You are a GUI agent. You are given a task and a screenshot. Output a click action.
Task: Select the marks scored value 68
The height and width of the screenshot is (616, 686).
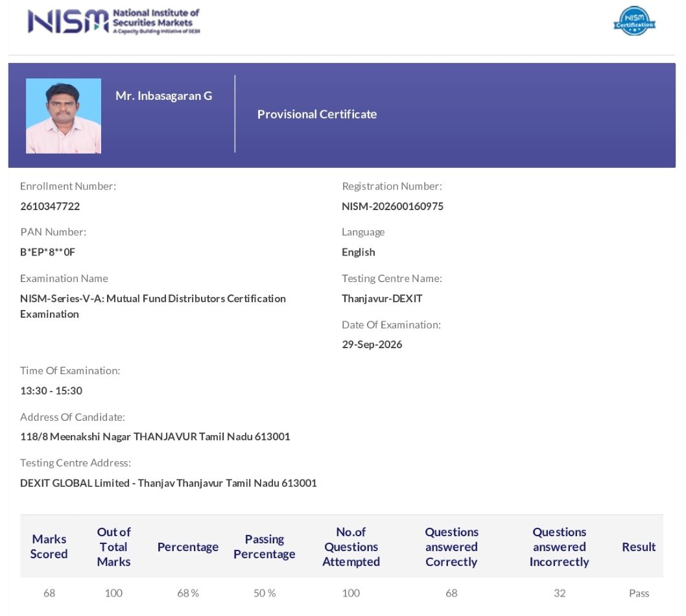[x=49, y=593]
